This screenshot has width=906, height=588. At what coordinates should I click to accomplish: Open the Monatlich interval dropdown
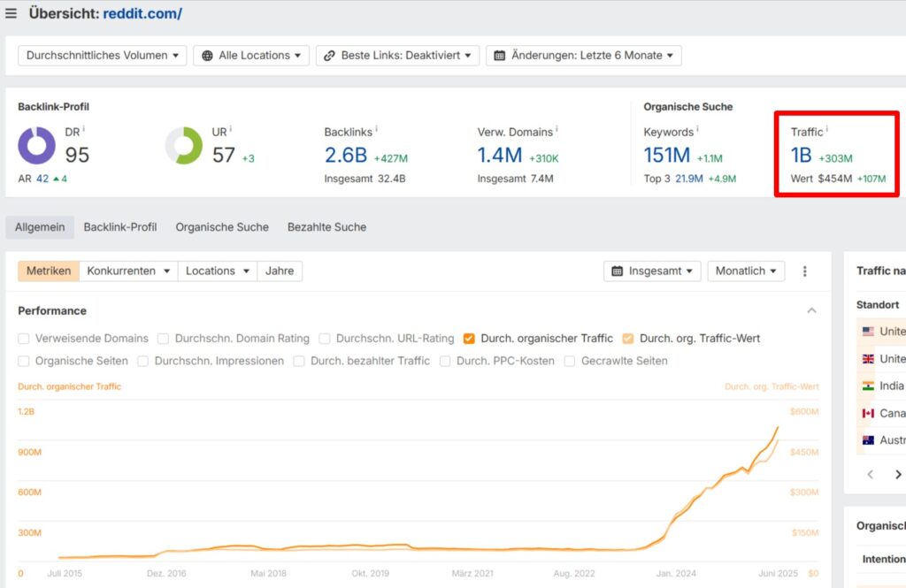746,271
